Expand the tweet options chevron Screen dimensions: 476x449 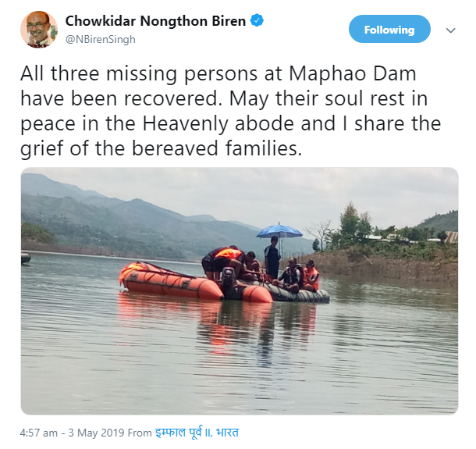451,30
